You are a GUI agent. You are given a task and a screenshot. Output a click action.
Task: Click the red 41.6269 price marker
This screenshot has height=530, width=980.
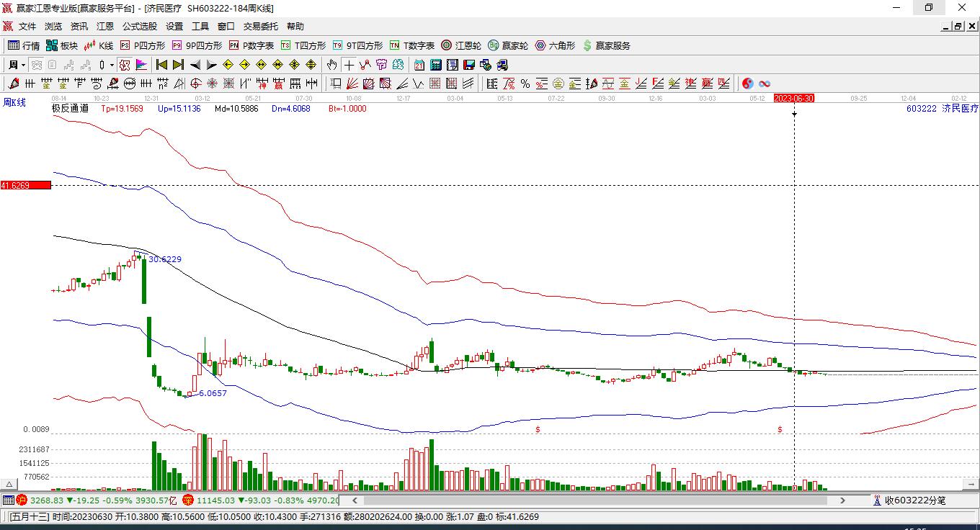pos(26,185)
